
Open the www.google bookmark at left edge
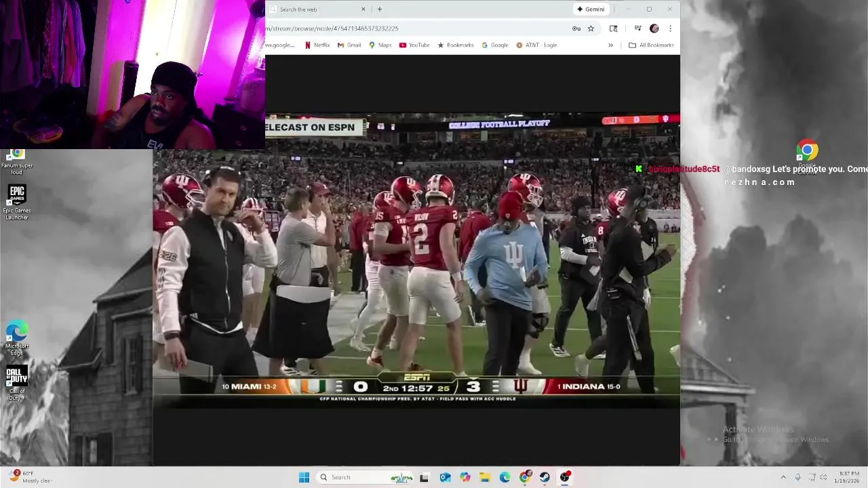coord(280,45)
